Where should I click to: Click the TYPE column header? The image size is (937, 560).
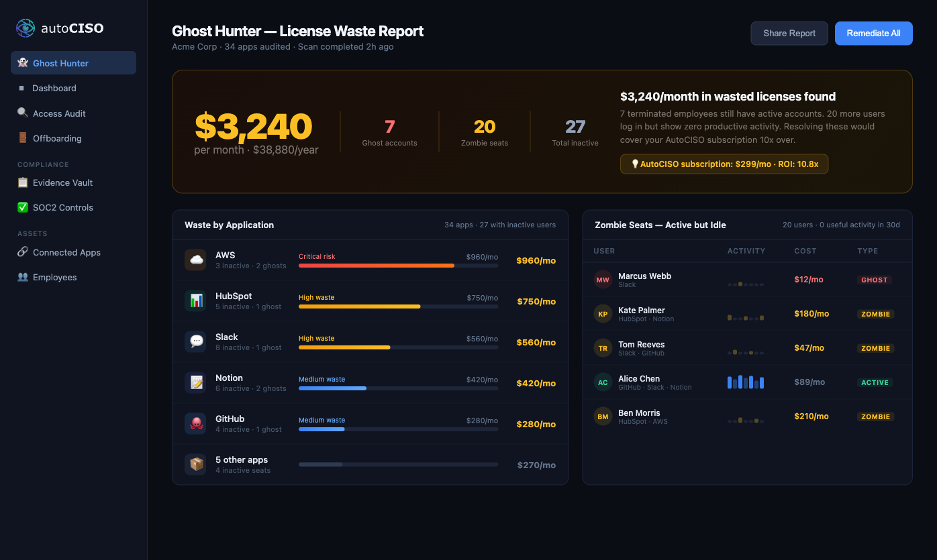[x=868, y=251]
